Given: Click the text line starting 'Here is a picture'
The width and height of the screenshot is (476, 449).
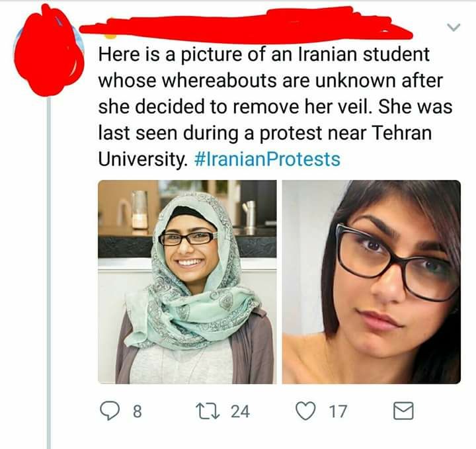Looking at the screenshot, I should (x=264, y=55).
